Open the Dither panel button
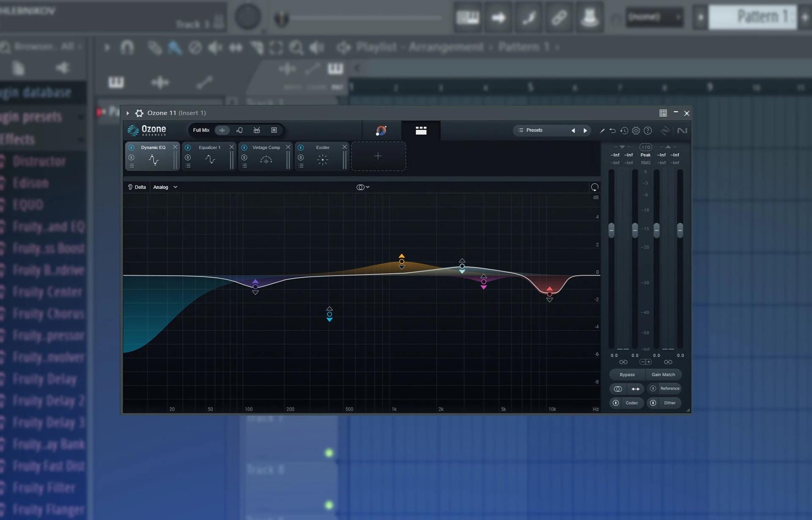This screenshot has height=520, width=812. [x=669, y=403]
